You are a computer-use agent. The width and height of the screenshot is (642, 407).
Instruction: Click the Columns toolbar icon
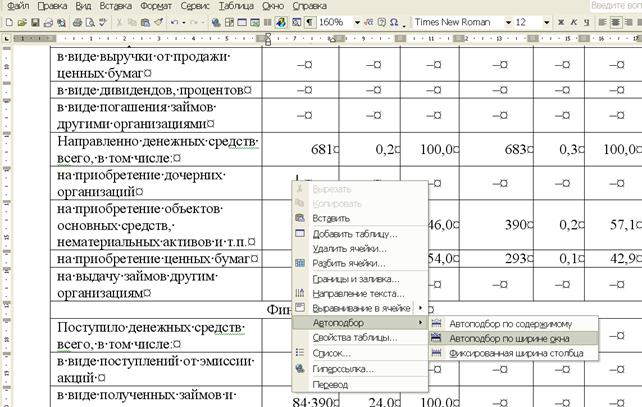[267, 23]
